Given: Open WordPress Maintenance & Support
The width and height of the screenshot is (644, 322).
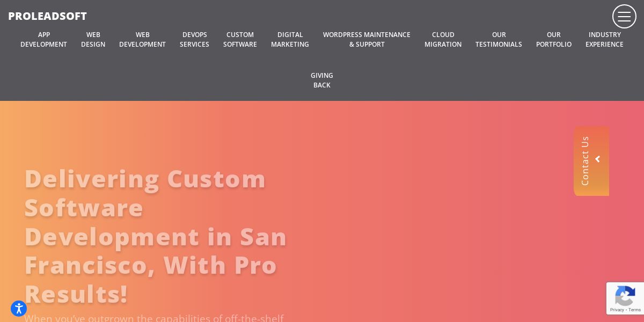Looking at the screenshot, I should [x=367, y=40].
